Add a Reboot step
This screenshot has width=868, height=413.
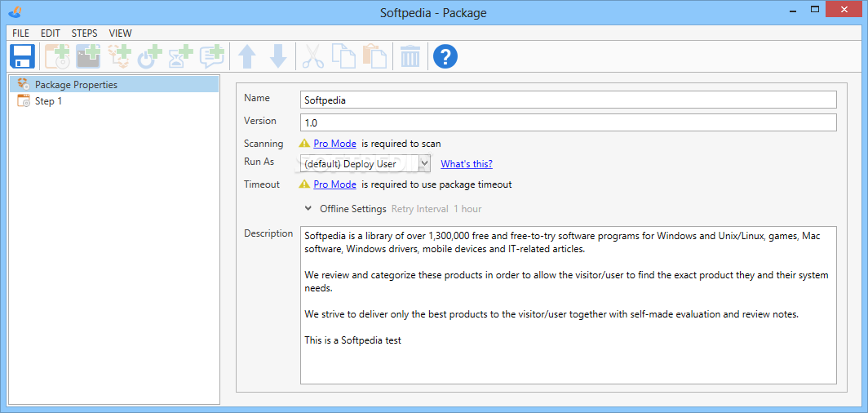point(149,56)
